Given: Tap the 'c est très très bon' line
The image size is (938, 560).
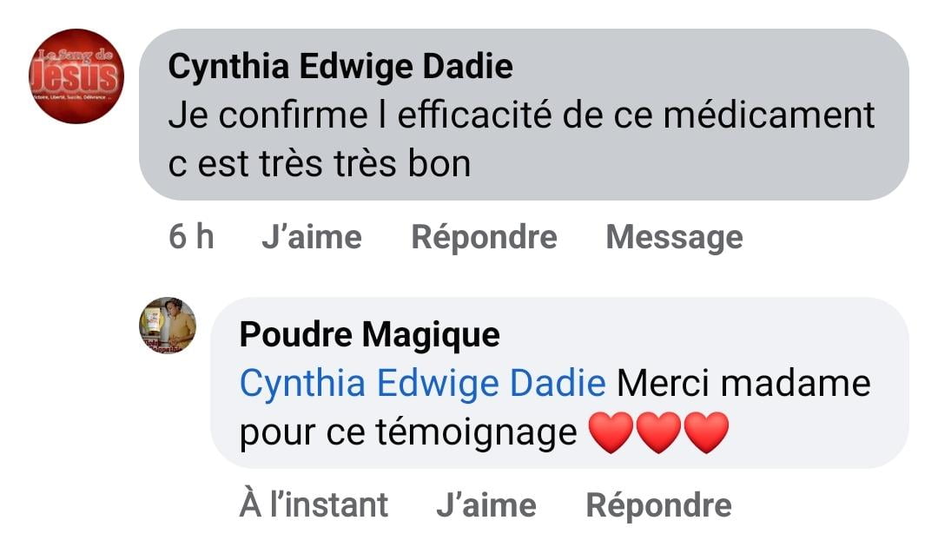Looking at the screenshot, I should point(319,163).
